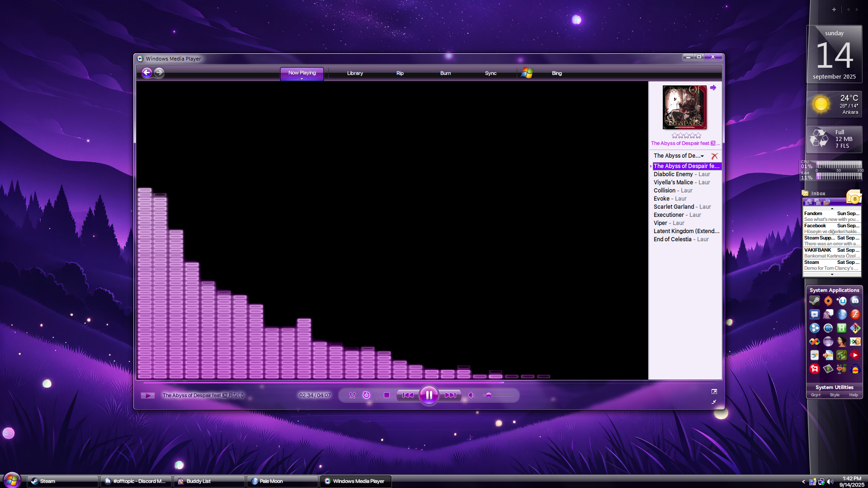Skip to next track
868x488 pixels.
[450, 395]
